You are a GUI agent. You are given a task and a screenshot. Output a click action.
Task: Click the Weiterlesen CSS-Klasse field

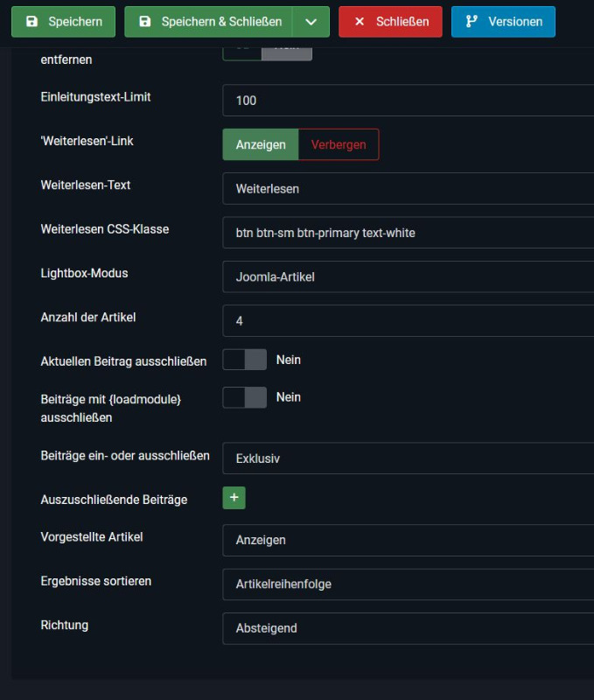point(408,233)
